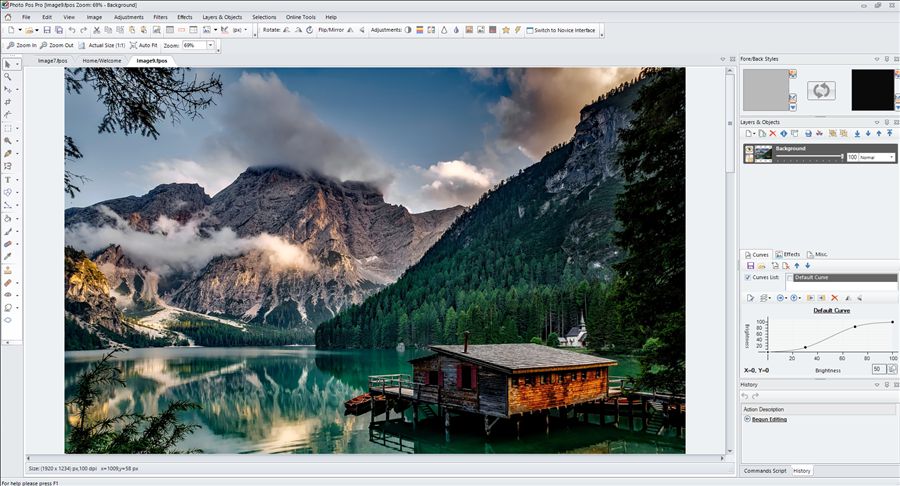Open the Layers & Objects menu

[222, 17]
